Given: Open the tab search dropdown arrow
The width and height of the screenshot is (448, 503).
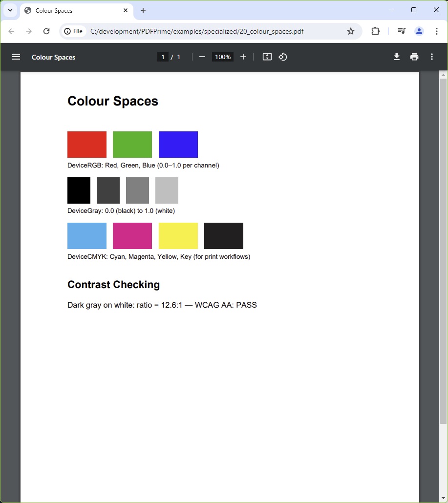Looking at the screenshot, I should coord(10,10).
